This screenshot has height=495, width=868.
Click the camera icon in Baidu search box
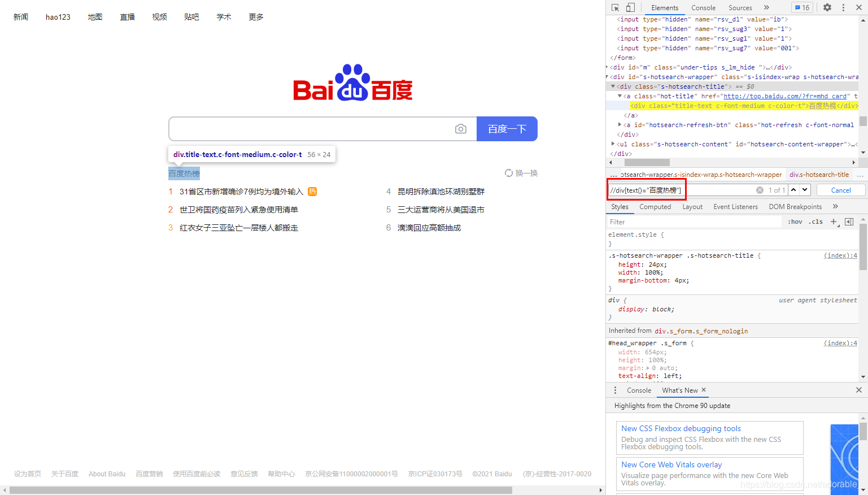point(461,129)
